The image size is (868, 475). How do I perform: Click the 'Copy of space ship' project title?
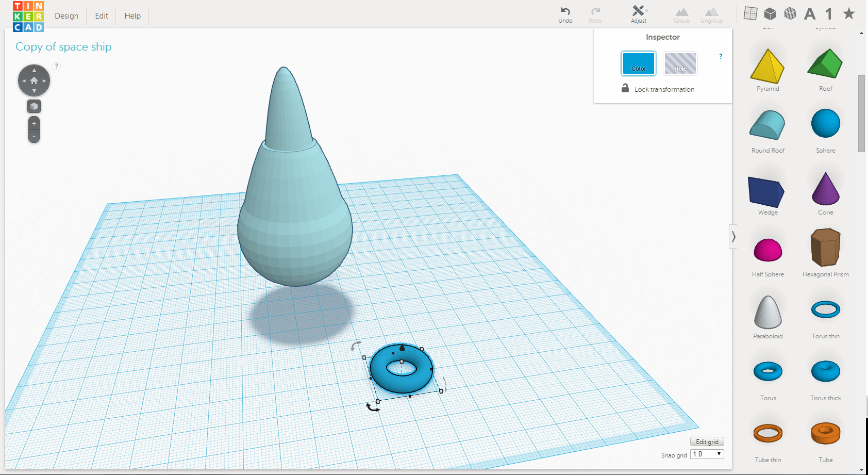click(63, 47)
